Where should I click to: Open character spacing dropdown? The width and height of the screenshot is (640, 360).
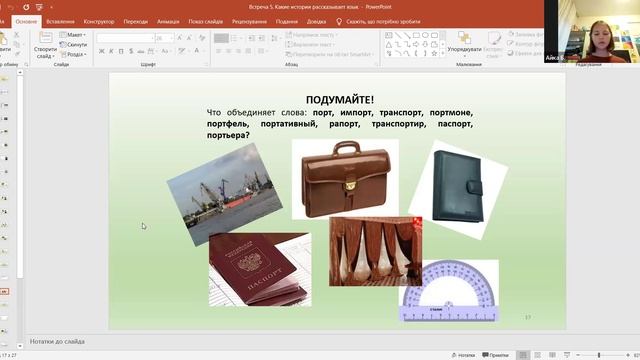[x=152, y=51]
